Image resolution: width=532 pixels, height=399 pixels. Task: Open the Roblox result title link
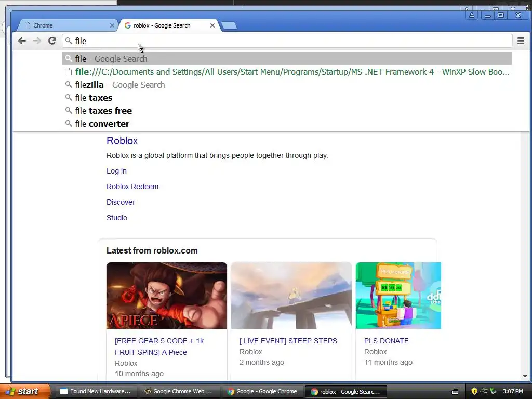122,141
